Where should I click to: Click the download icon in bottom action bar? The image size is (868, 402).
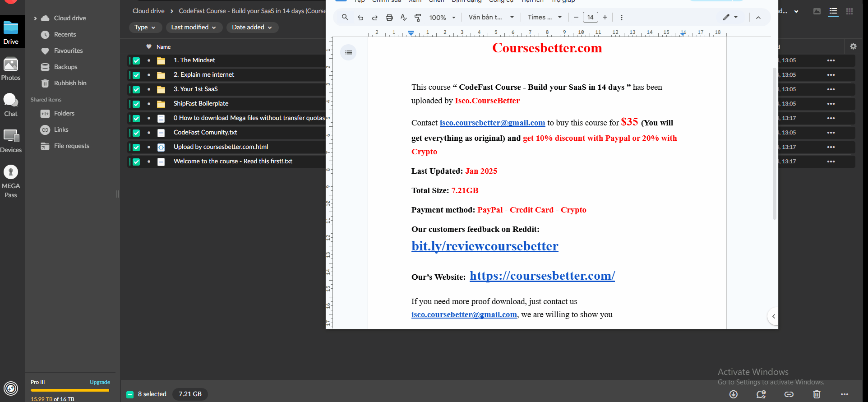tap(734, 394)
